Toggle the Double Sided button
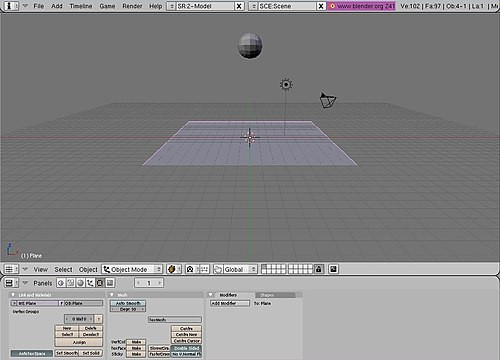500x360 pixels. click(x=186, y=348)
